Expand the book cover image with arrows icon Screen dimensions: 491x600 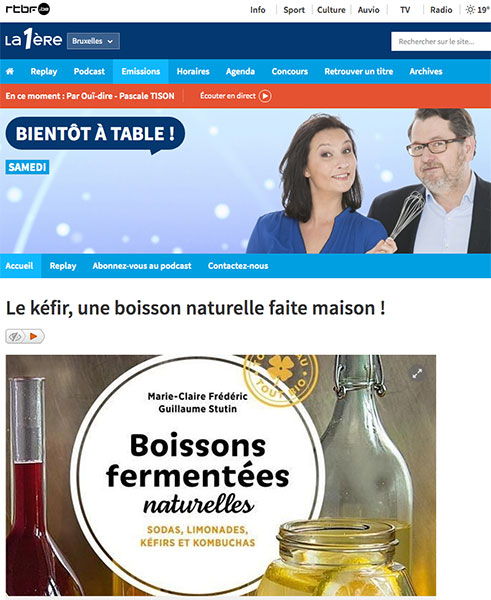point(417,373)
